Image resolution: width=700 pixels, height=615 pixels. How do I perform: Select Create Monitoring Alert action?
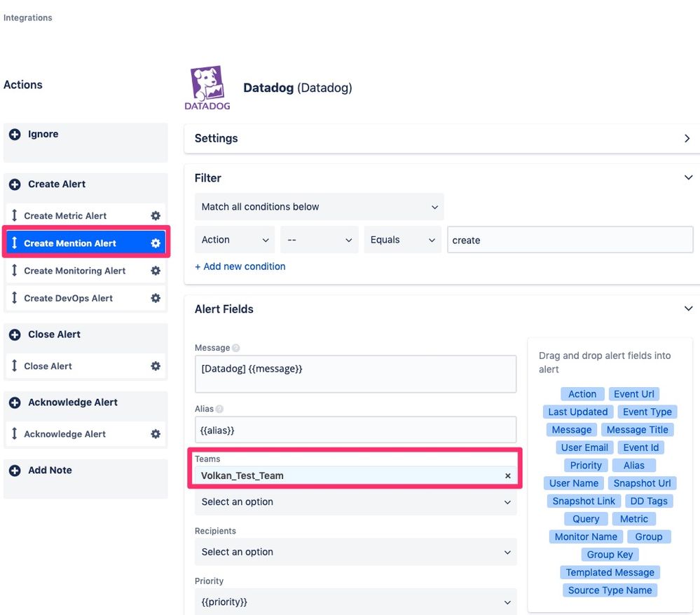pos(85,271)
